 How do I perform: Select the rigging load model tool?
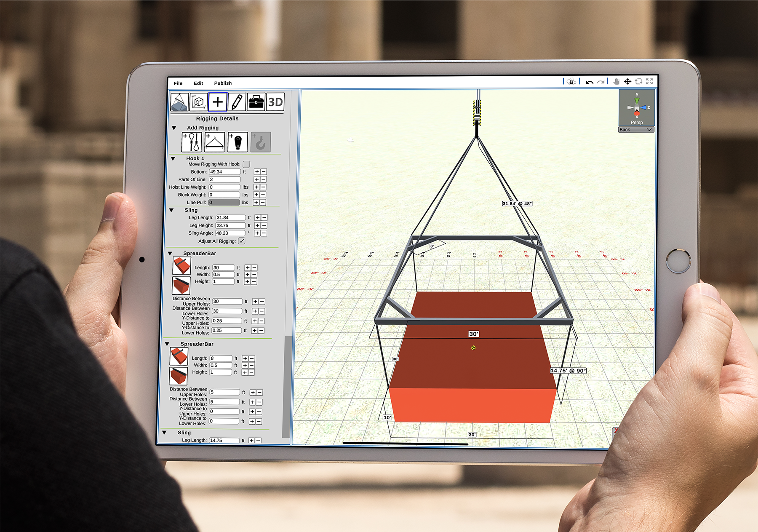pos(179,102)
